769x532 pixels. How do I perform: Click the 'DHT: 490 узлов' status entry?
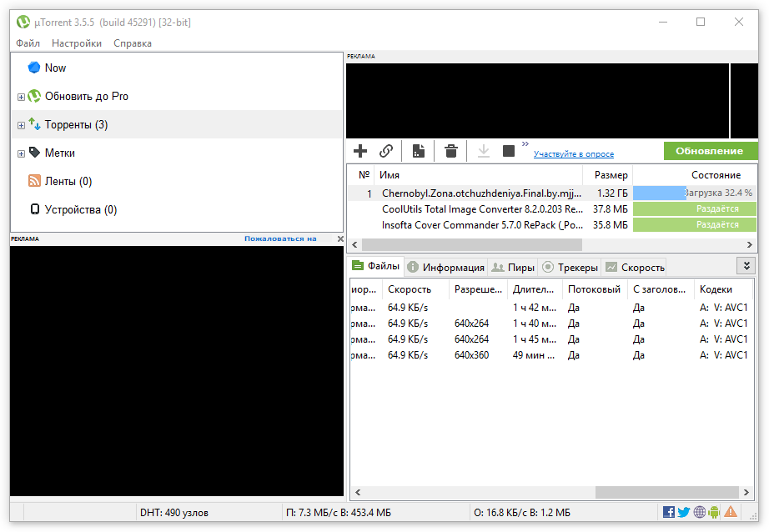[174, 513]
